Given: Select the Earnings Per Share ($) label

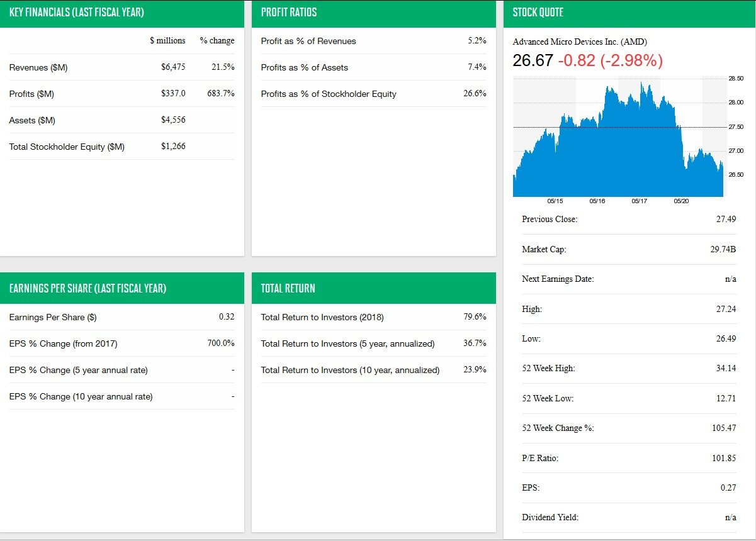Looking at the screenshot, I should (53, 318).
